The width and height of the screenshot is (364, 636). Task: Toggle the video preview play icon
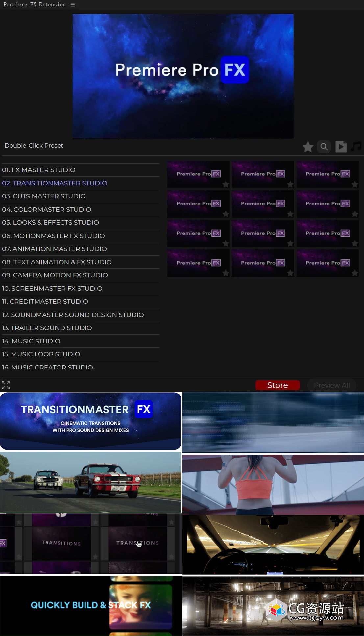341,147
